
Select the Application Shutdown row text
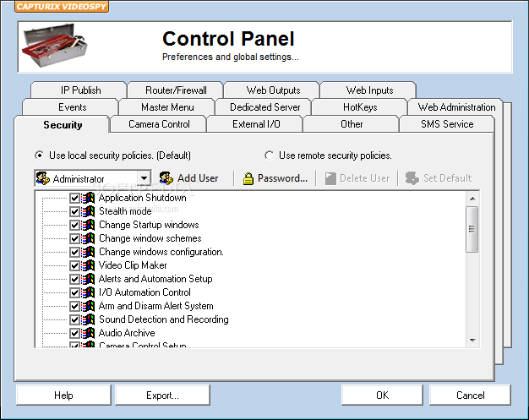click(x=142, y=198)
